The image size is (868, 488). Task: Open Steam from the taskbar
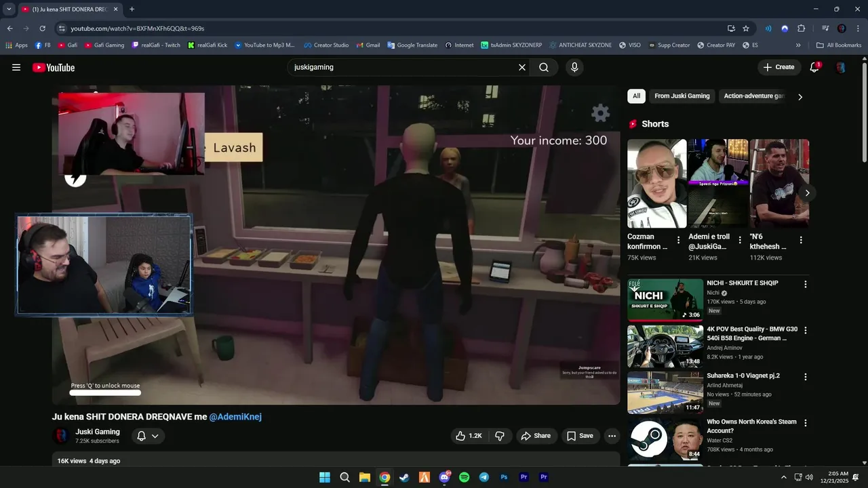404,477
